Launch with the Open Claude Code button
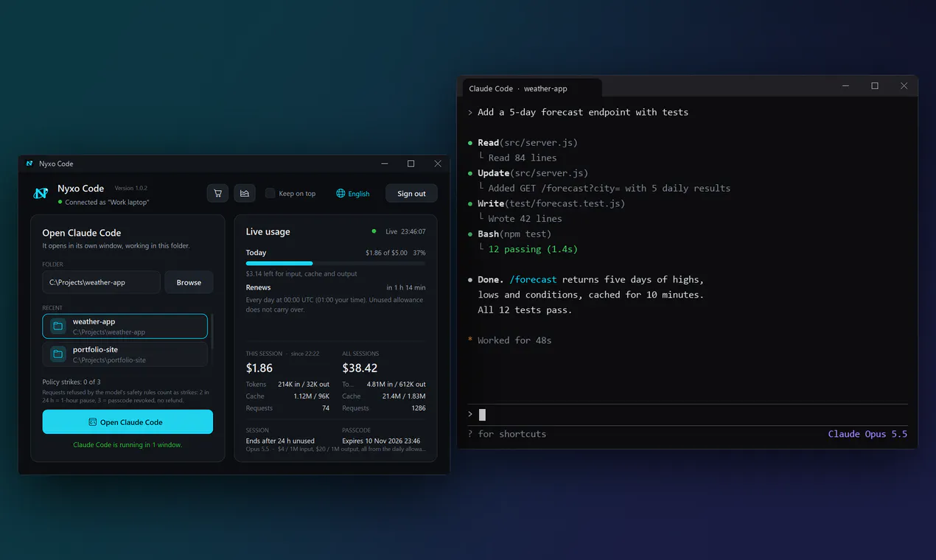The height and width of the screenshot is (560, 936). 128,422
